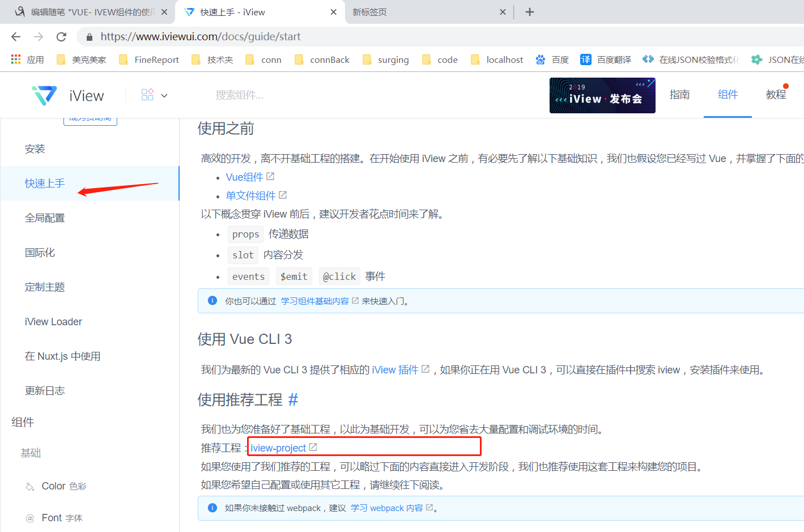Click the 使用之前 heading
This screenshot has width=804, height=532.
coord(226,129)
